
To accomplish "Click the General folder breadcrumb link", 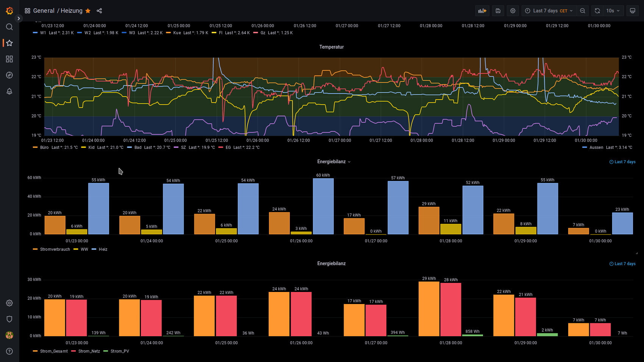I will tap(44, 11).
